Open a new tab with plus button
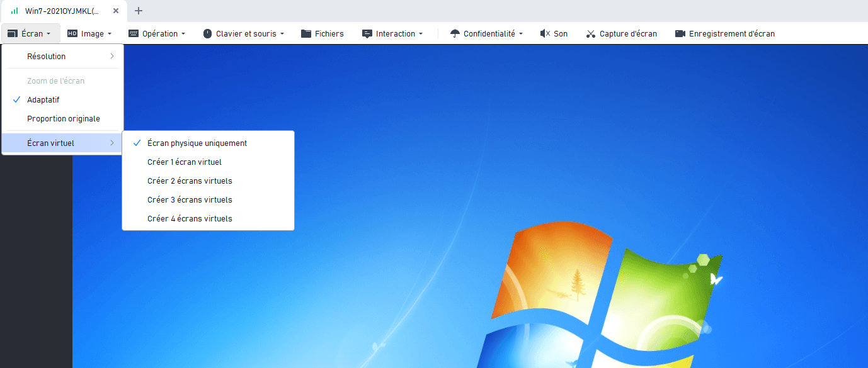Screen dimensions: 868x368 coord(139,11)
